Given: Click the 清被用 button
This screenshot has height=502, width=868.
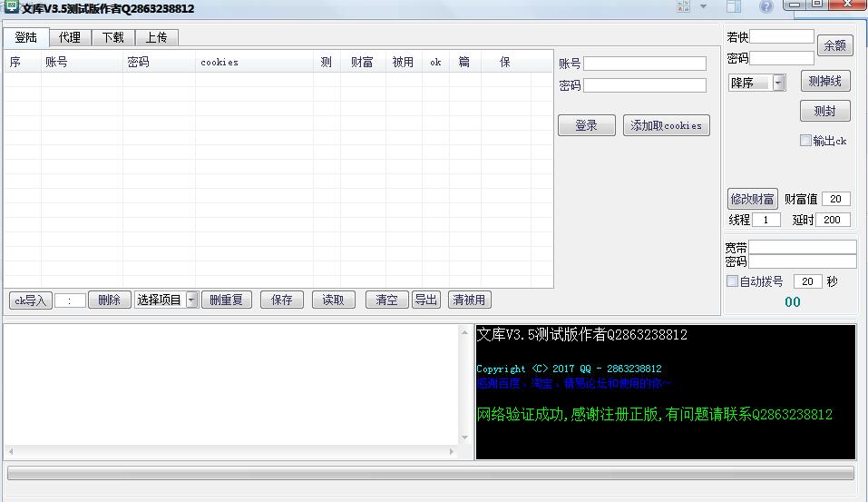Looking at the screenshot, I should (x=470, y=300).
